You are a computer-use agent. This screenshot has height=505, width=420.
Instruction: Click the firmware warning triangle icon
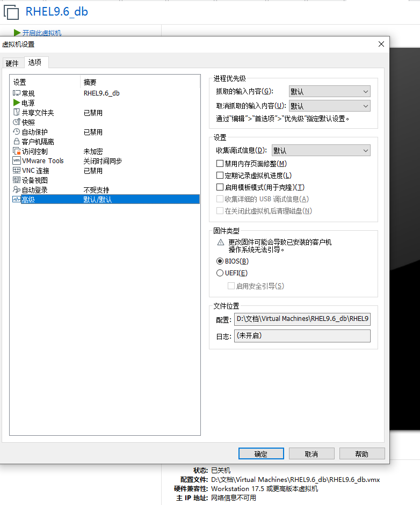(221, 242)
